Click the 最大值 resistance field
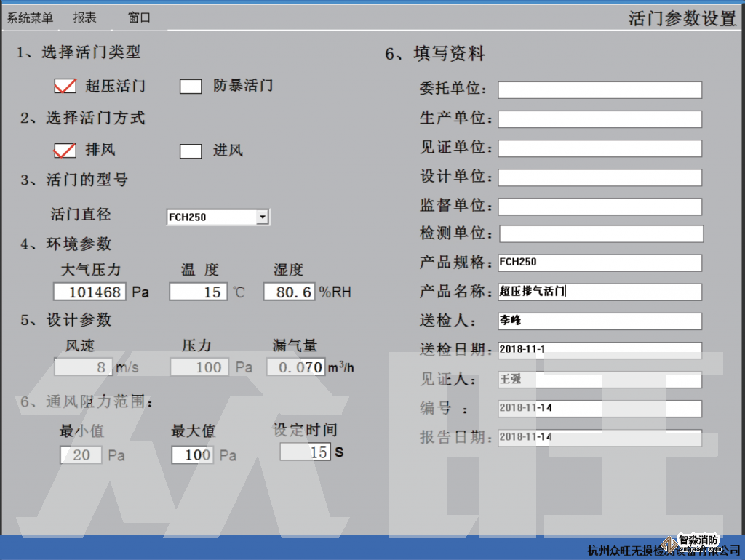The height and width of the screenshot is (560, 745). click(193, 455)
